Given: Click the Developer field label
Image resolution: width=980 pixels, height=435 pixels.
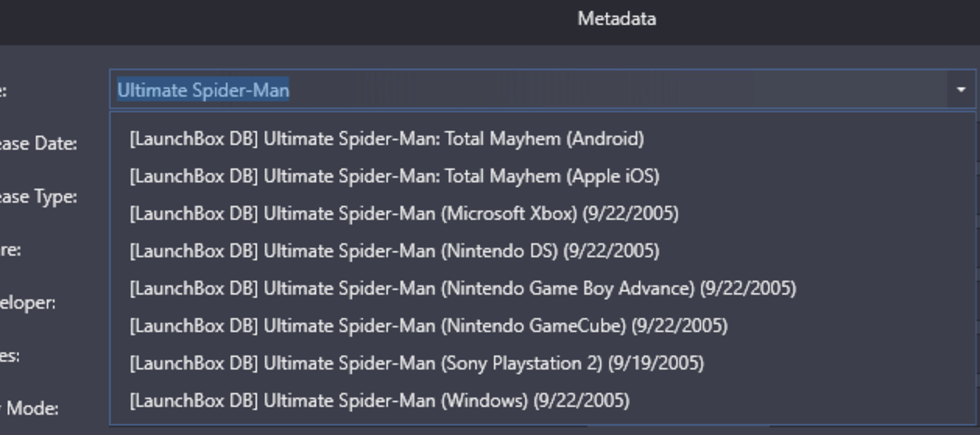Looking at the screenshot, I should (x=28, y=302).
